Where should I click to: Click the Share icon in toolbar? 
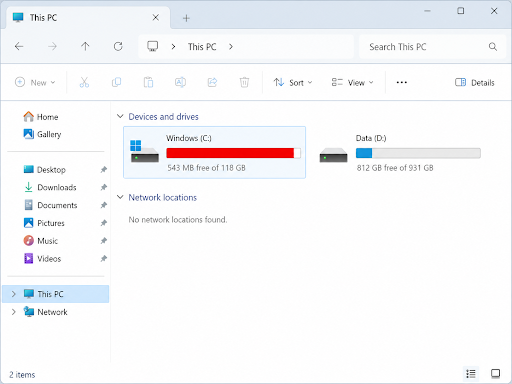(x=212, y=82)
